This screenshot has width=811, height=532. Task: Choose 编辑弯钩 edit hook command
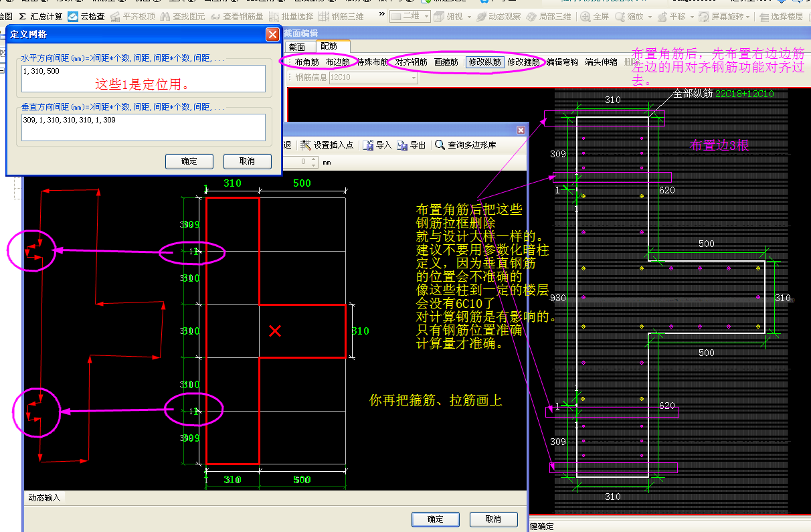click(x=562, y=62)
